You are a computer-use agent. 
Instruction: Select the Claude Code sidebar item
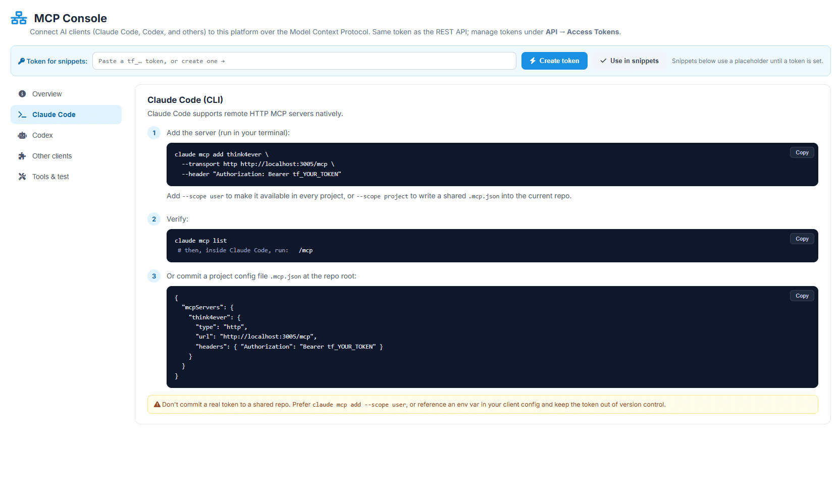tap(66, 115)
